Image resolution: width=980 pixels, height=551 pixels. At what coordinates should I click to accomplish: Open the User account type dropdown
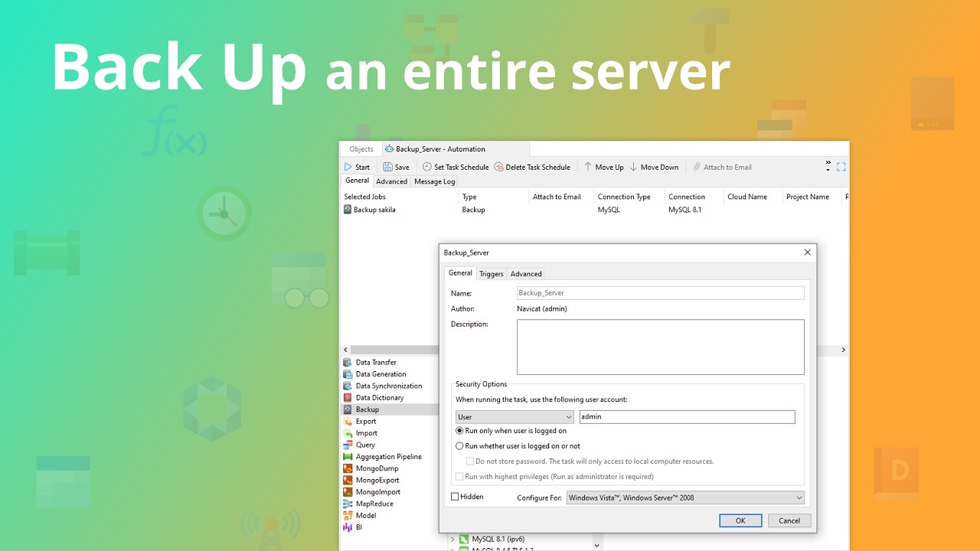coord(514,417)
